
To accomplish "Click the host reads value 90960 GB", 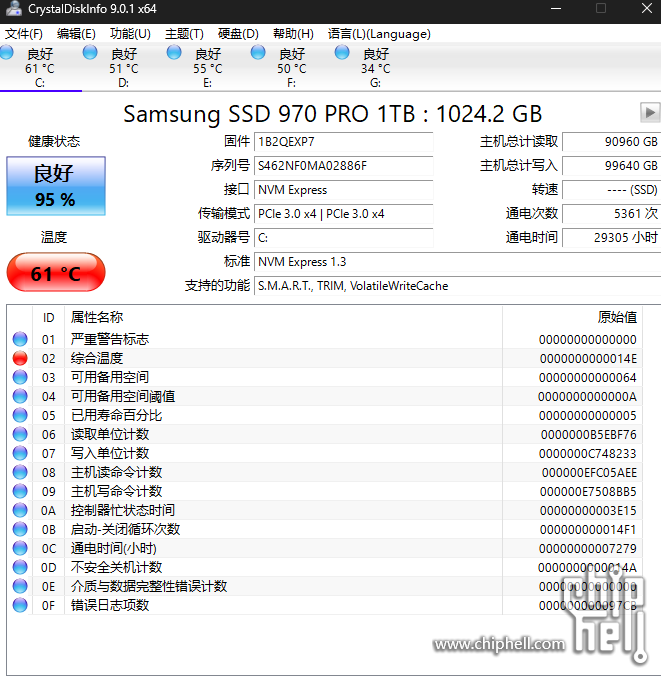I will pyautogui.click(x=611, y=142).
